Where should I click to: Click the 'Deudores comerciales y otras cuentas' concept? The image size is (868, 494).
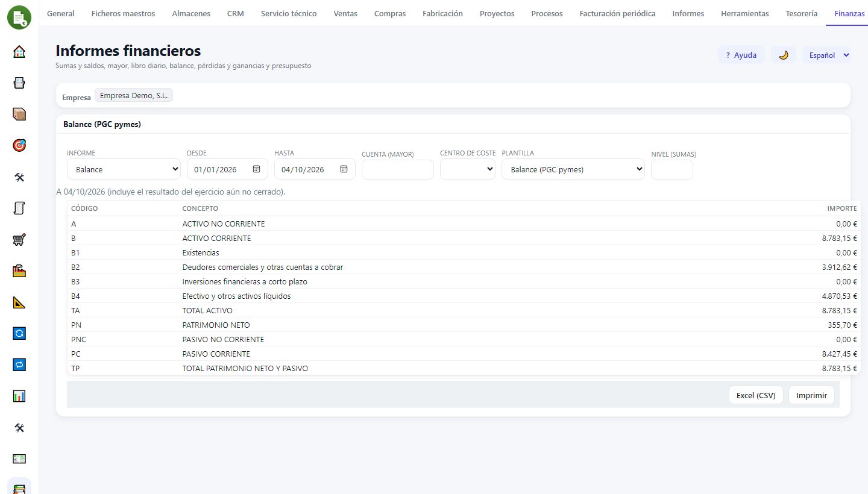(x=263, y=267)
